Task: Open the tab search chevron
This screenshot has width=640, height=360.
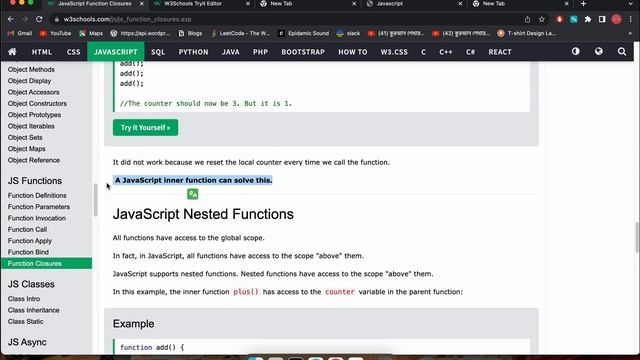Action: [x=631, y=4]
